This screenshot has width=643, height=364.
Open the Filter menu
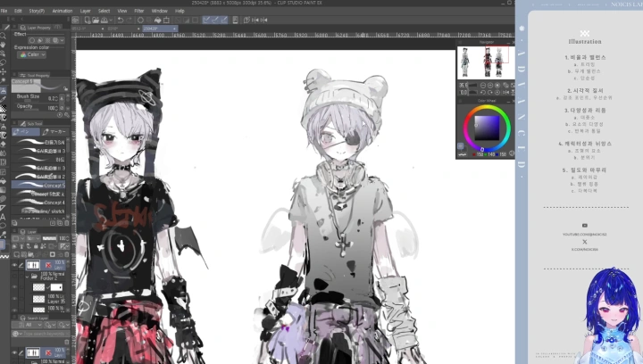tap(139, 11)
